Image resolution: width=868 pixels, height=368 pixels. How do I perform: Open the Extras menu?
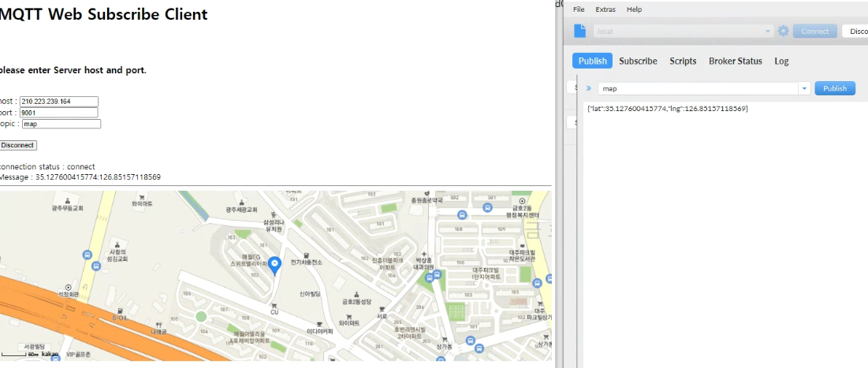click(x=605, y=9)
